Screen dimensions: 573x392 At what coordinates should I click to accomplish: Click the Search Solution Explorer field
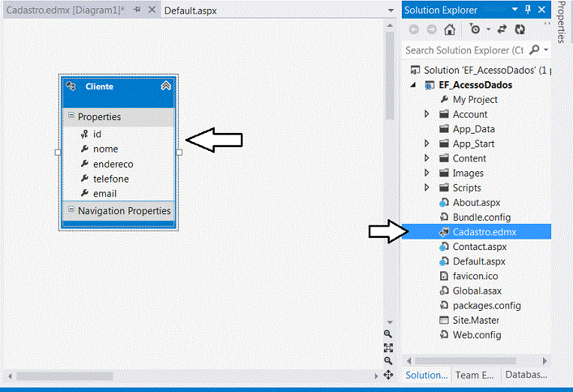coord(464,50)
